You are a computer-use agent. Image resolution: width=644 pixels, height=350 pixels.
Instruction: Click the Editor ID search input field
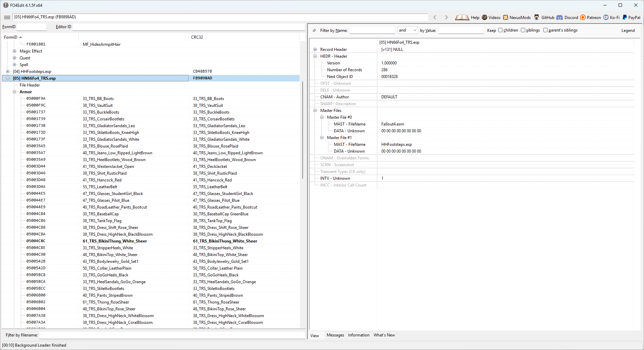coord(189,27)
